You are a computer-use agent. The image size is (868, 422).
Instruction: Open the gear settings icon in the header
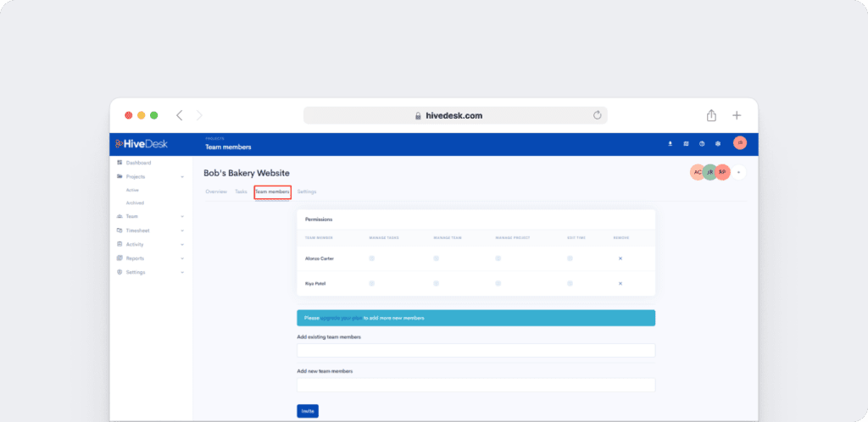(718, 144)
